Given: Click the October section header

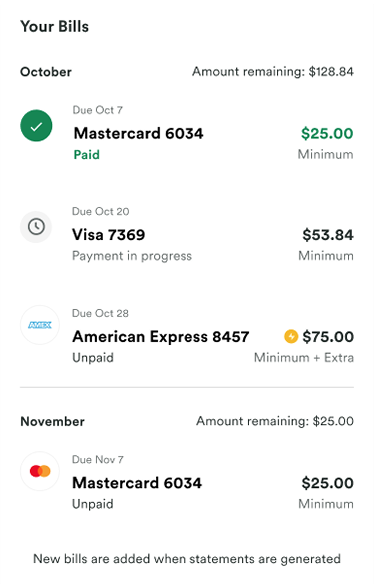Looking at the screenshot, I should pos(46,72).
